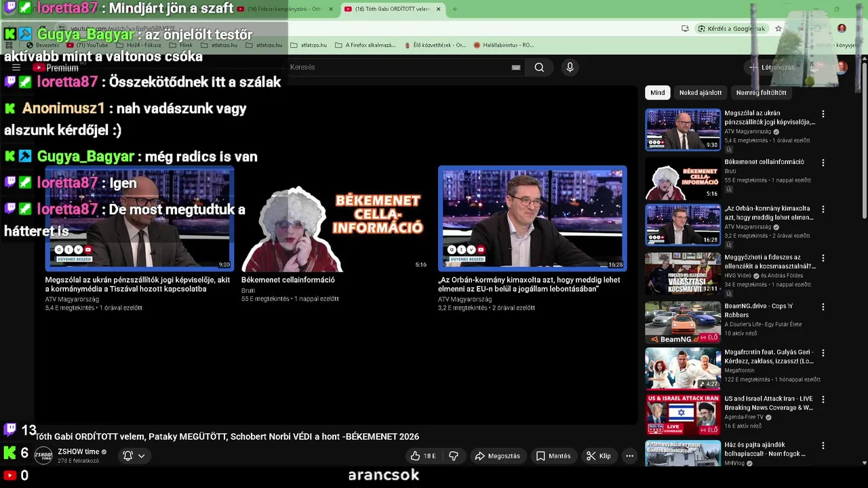Open the YouTube account avatar menu
868x488 pixels.
point(842,67)
